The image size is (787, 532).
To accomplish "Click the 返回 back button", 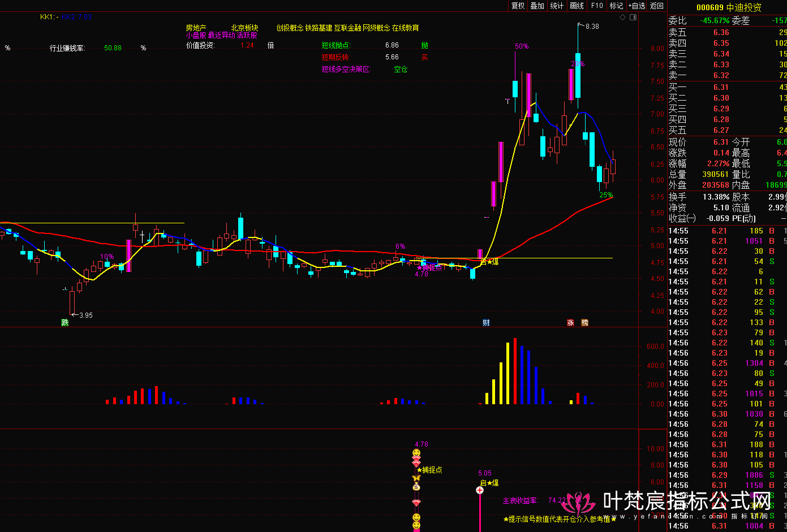I will (657, 6).
